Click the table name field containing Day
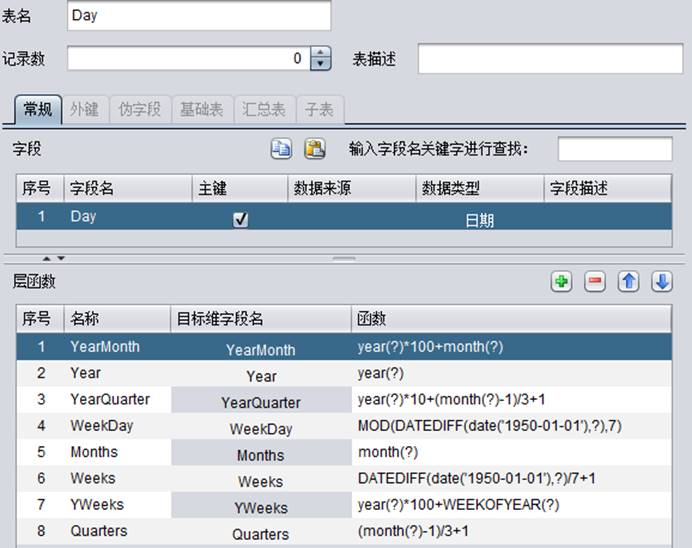 pyautogui.click(x=198, y=16)
